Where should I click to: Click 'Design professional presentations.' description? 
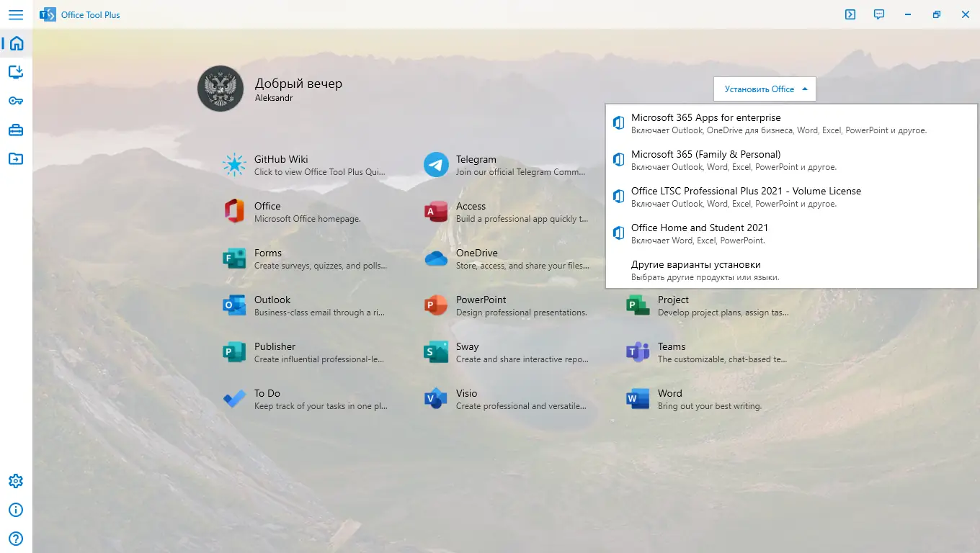[522, 313]
